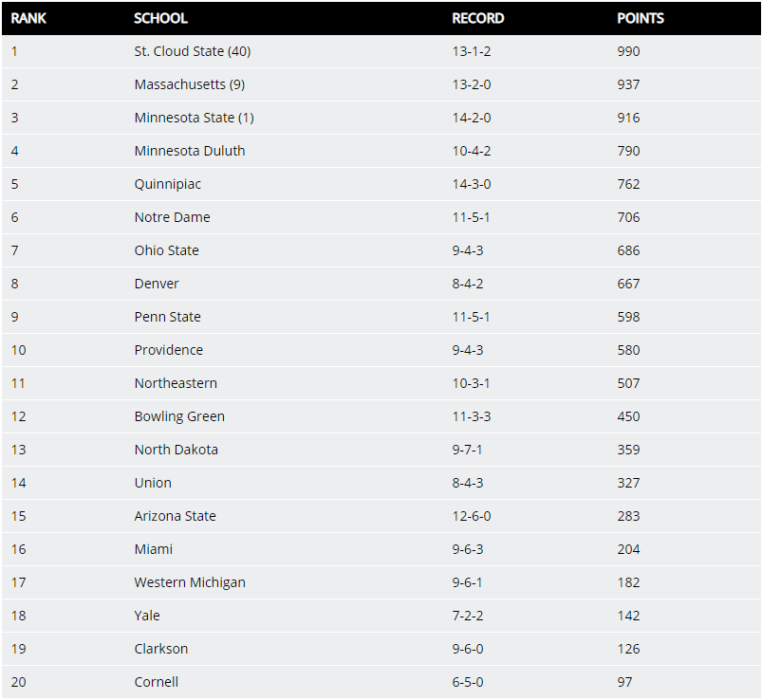
Task: Click the RECORD column header
Action: pos(477,18)
